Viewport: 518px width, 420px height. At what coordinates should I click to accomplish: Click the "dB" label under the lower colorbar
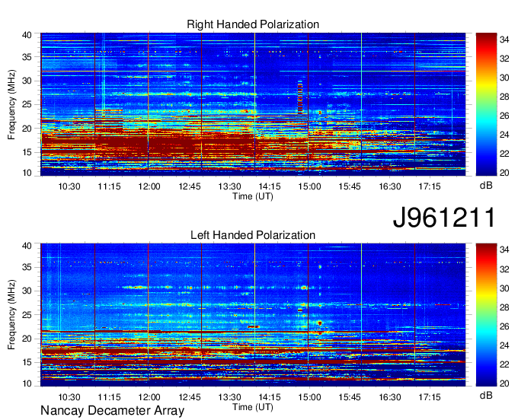(x=486, y=395)
